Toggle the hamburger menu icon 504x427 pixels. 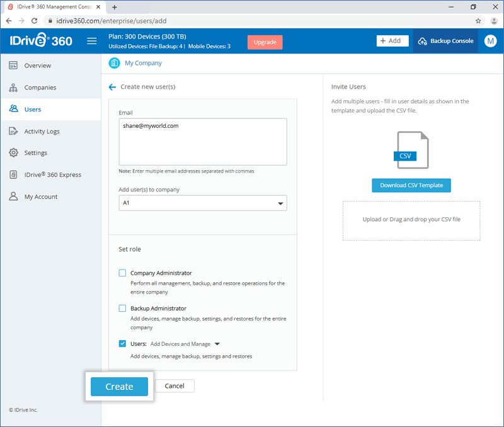[x=91, y=41]
